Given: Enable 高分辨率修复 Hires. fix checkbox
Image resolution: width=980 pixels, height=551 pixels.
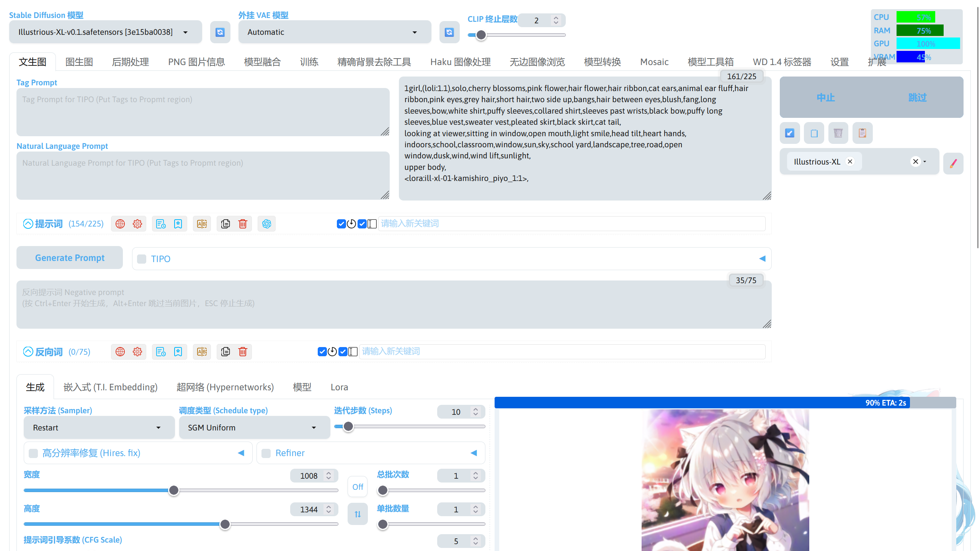Looking at the screenshot, I should [33, 453].
